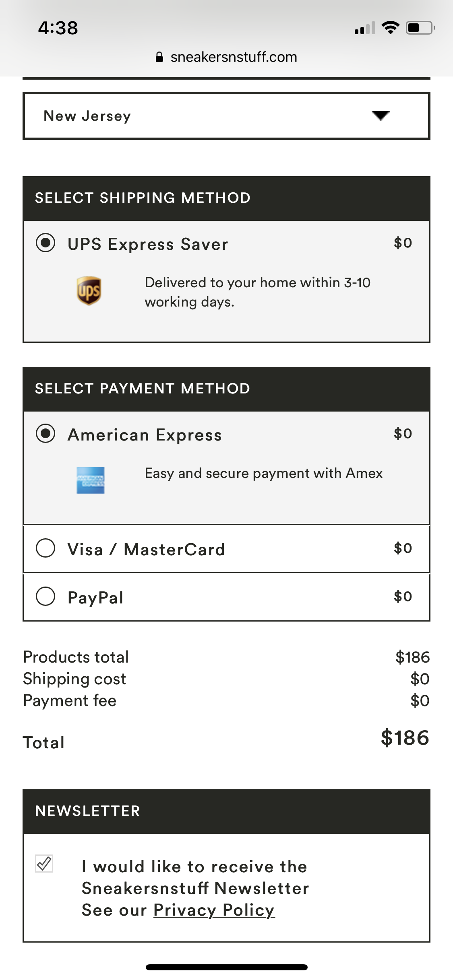The height and width of the screenshot is (980, 453).
Task: Uncheck the Sneakersnstuff Newsletter checkbox
Action: pos(44,863)
